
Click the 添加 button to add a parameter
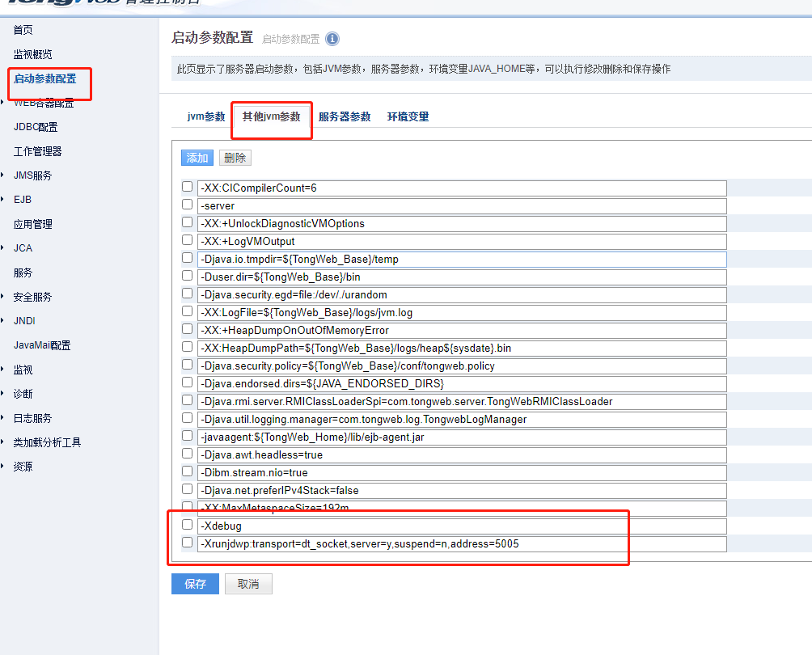[x=195, y=158]
